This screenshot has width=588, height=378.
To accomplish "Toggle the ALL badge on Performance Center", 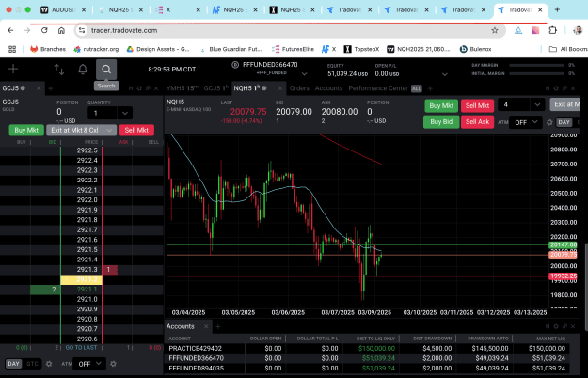I will pos(416,88).
